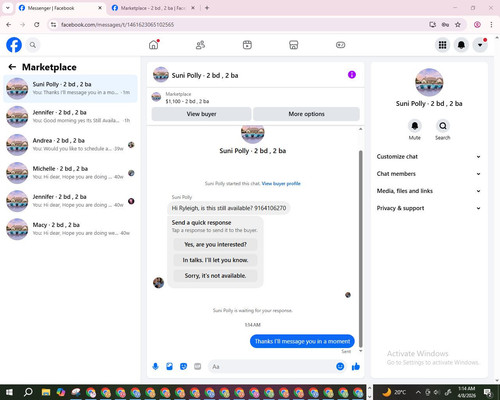Open a new browser tab
Viewport: 500px width, 400px height.
pyautogui.click(x=207, y=8)
